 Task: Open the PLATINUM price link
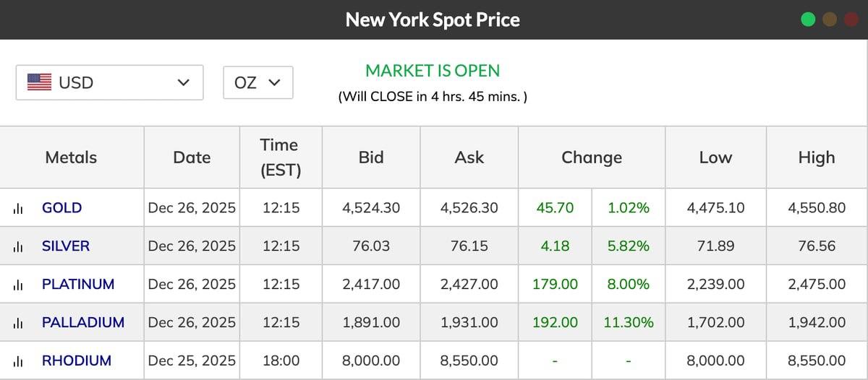click(x=78, y=285)
